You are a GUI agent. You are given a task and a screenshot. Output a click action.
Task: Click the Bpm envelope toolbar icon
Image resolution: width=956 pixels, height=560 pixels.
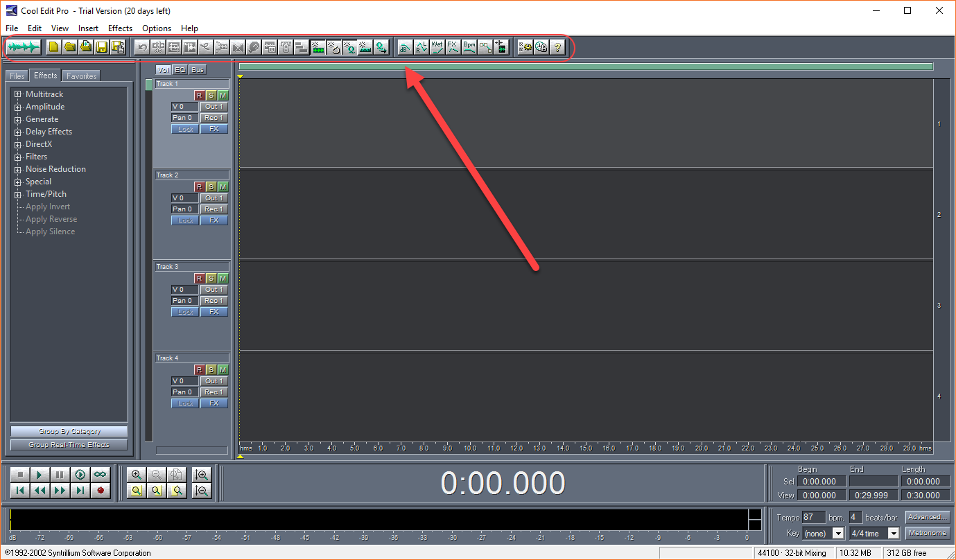(x=469, y=48)
